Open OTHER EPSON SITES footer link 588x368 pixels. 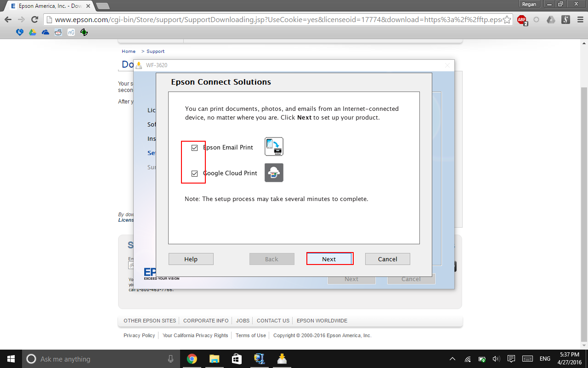point(150,321)
